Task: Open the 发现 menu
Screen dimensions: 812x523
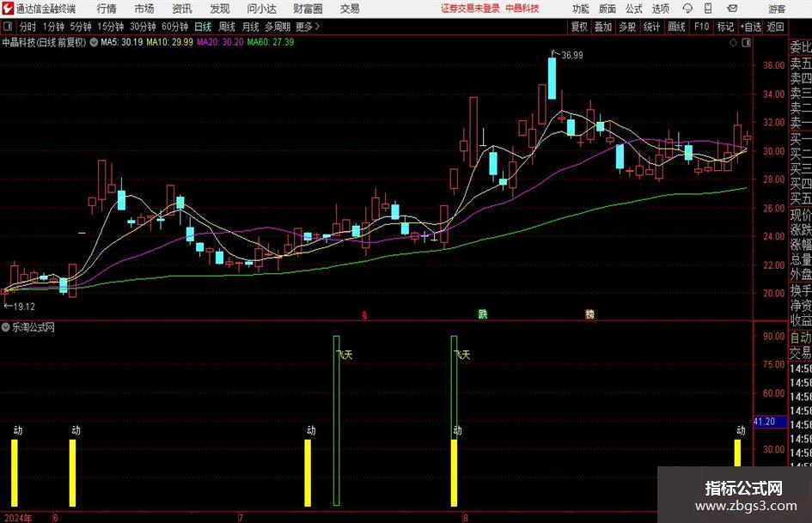Action: click(220, 9)
